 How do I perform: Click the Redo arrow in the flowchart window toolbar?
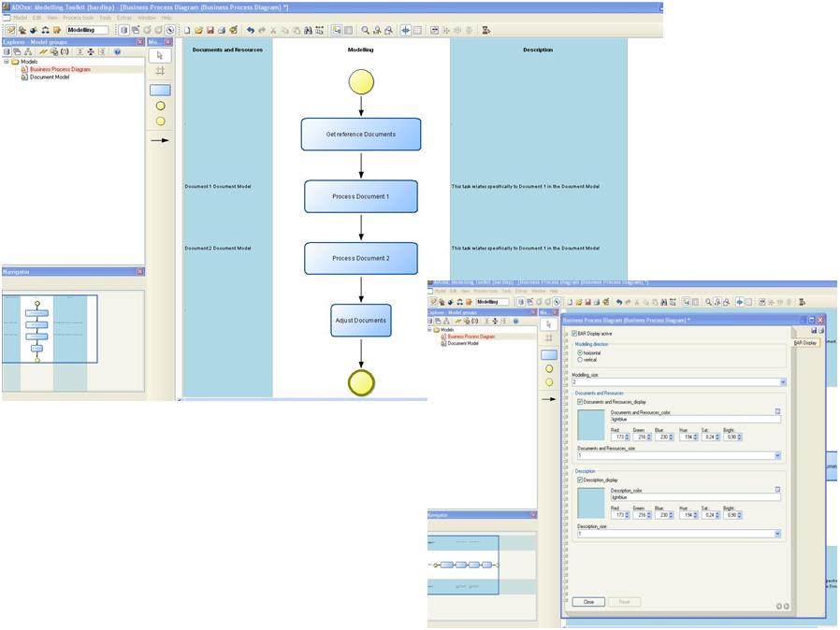(x=262, y=31)
